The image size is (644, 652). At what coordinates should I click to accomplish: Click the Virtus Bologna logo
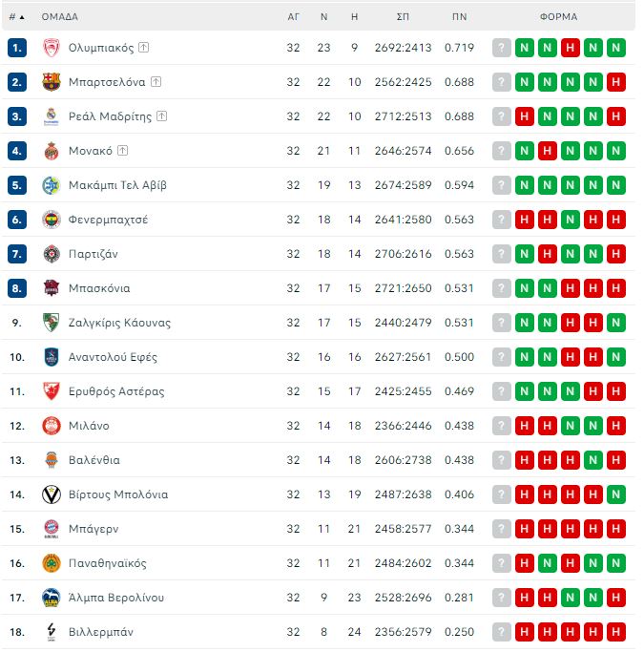pyautogui.click(x=52, y=494)
